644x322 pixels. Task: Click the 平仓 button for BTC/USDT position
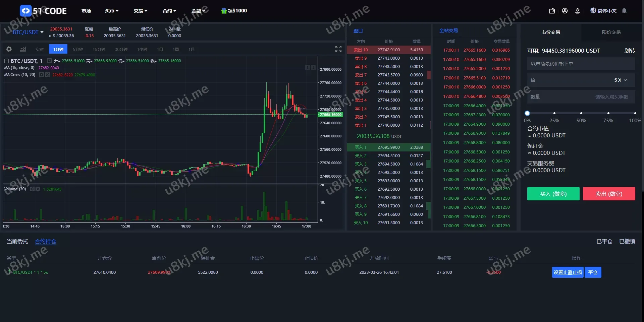[593, 272]
